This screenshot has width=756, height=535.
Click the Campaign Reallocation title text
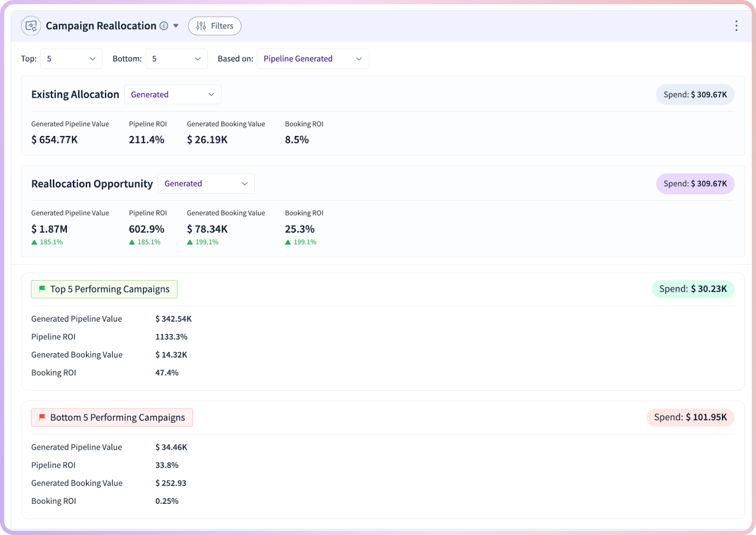[101, 26]
